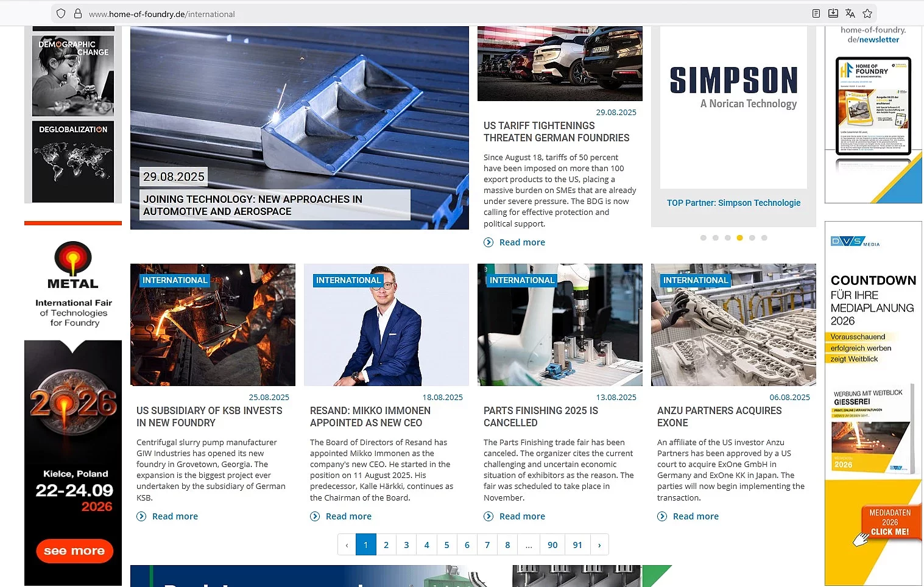Click arrow icon beside US tariff Read more
The height and width of the screenshot is (587, 924).
(x=488, y=242)
